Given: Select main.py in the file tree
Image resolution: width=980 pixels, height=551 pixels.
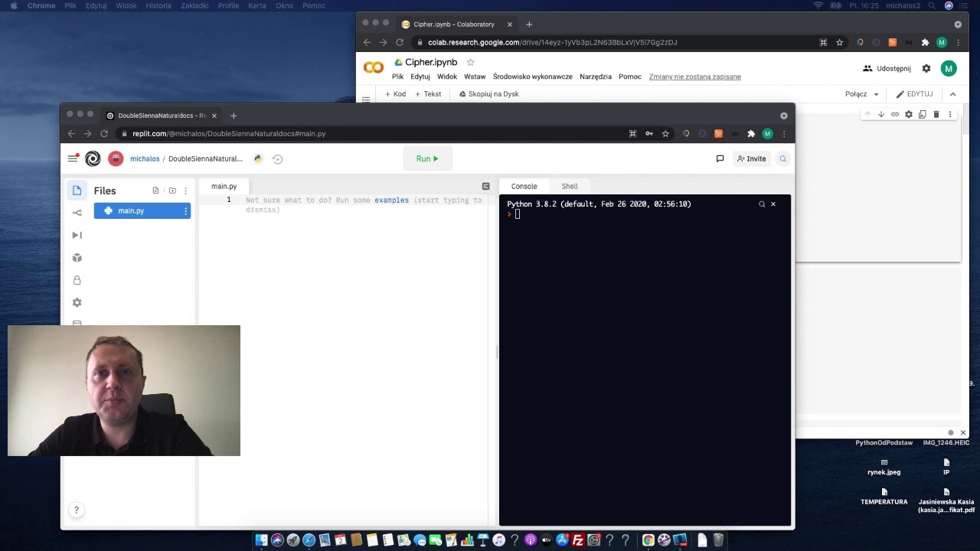Looking at the screenshot, I should pyautogui.click(x=142, y=210).
